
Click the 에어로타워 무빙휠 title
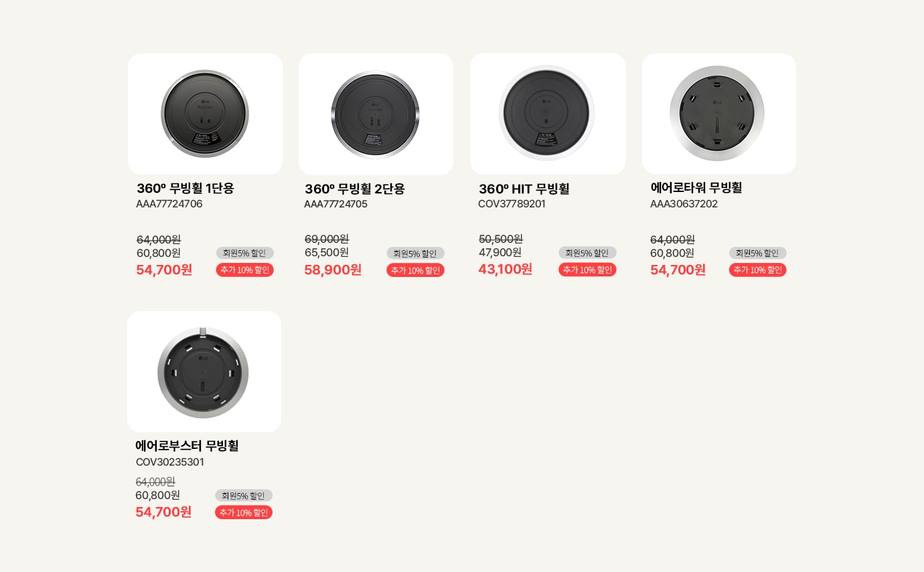(x=696, y=188)
